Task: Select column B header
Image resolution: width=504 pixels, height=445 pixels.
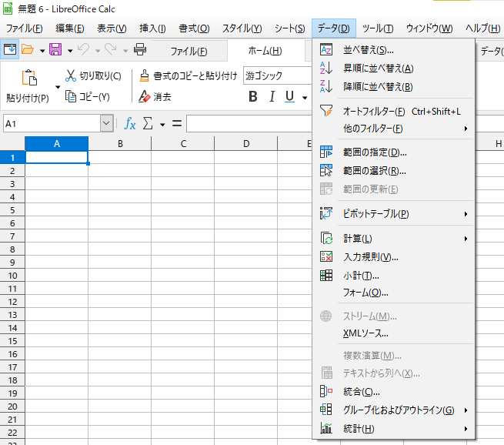Action: point(120,143)
